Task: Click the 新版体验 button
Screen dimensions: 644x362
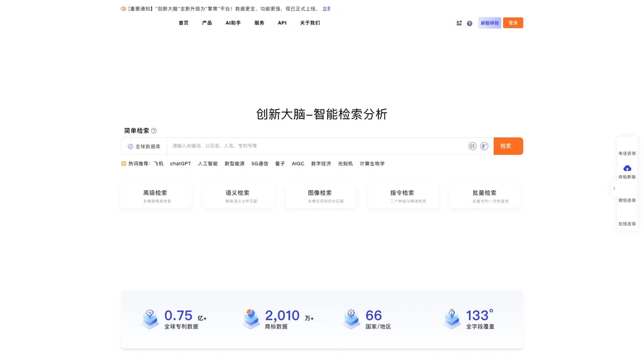Action: (490, 23)
